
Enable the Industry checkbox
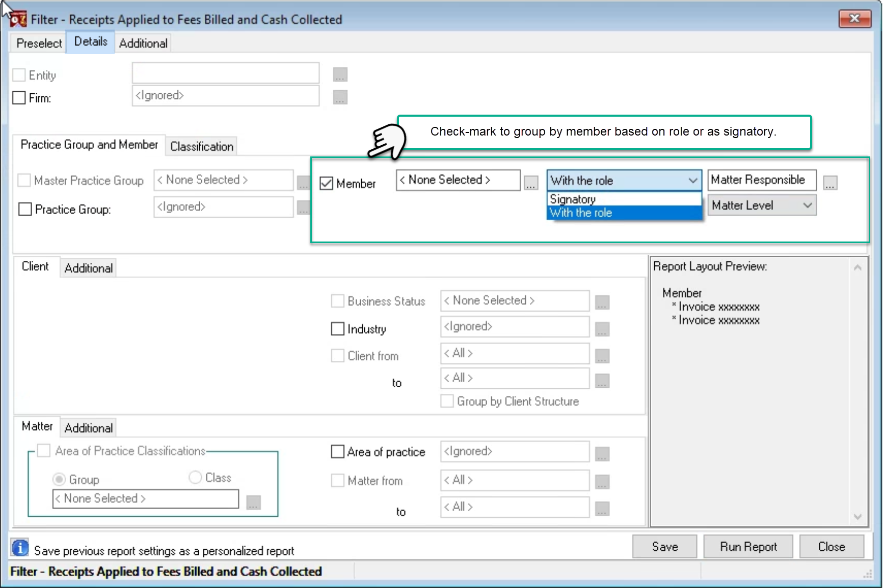click(338, 329)
